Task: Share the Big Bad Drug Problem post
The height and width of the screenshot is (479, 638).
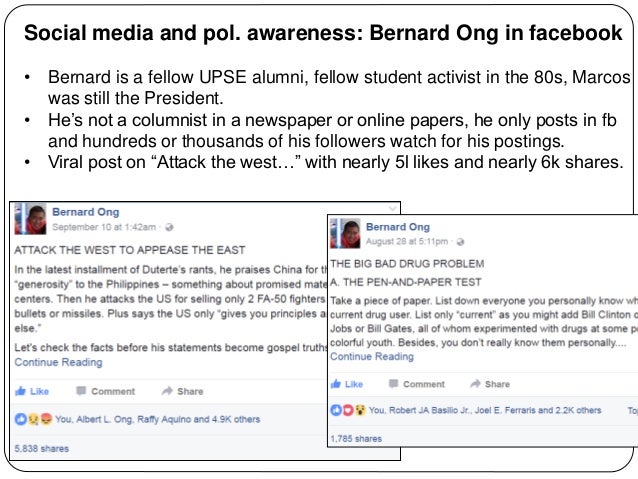Action: click(489, 384)
